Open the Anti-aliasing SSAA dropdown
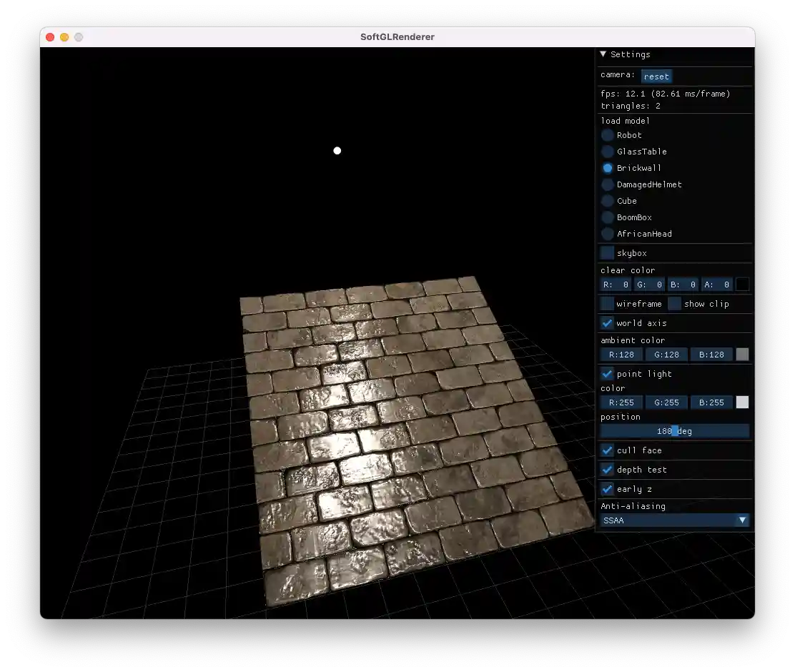The height and width of the screenshot is (672, 795). tap(674, 520)
